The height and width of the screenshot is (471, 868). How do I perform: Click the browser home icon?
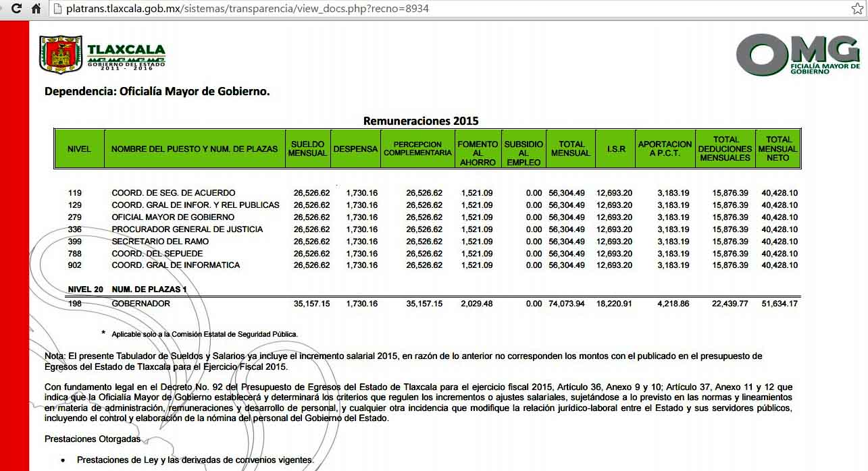click(36, 9)
